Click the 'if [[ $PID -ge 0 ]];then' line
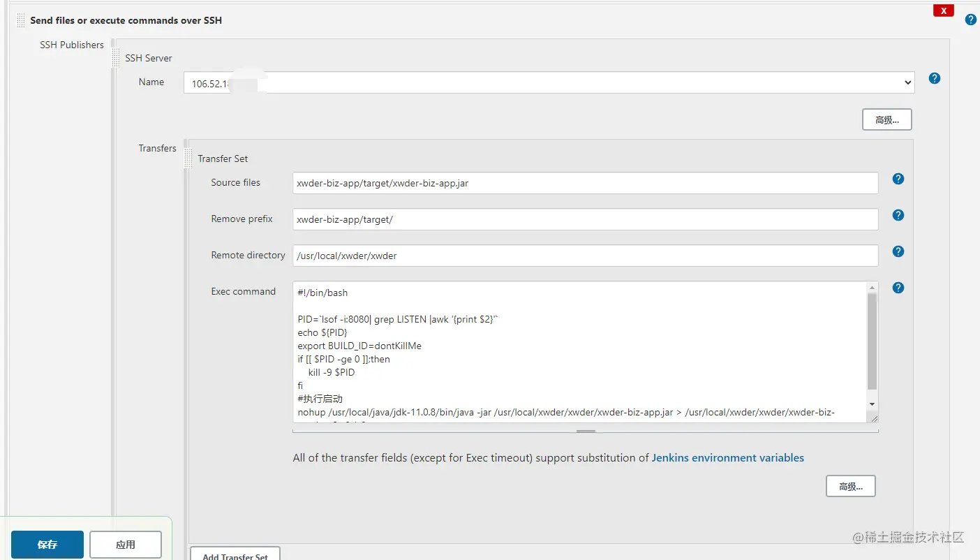Image resolution: width=980 pixels, height=560 pixels. point(343,359)
